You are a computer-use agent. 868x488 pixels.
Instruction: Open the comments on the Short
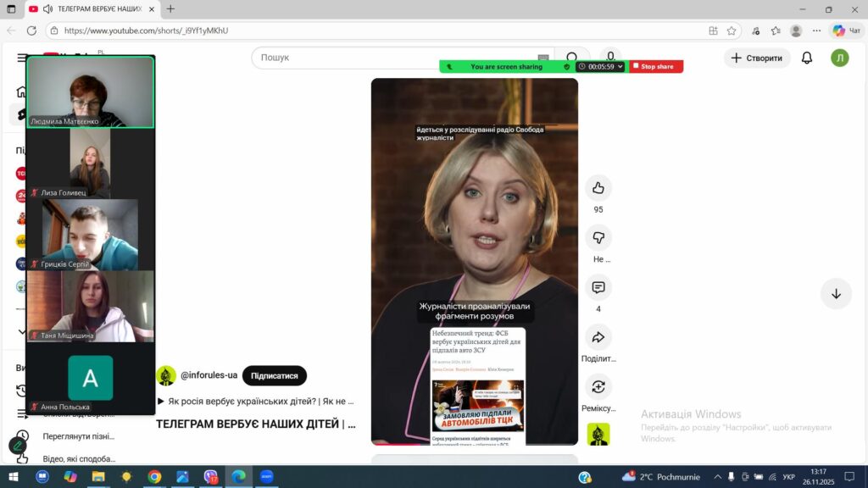(598, 288)
